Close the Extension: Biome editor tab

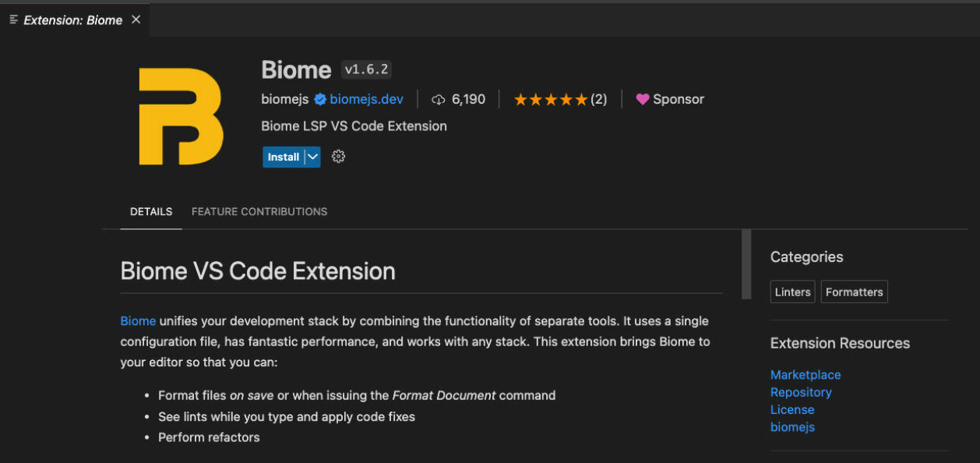(136, 19)
